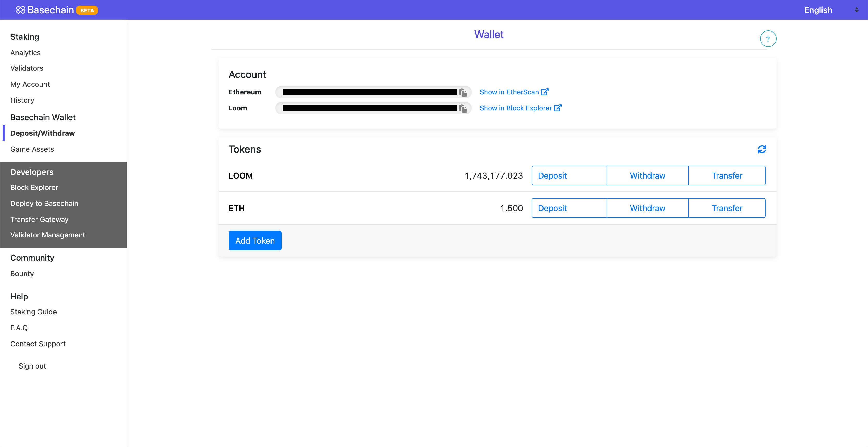Open the wallet help question mark
This screenshot has height=447, width=868.
pos(768,39)
